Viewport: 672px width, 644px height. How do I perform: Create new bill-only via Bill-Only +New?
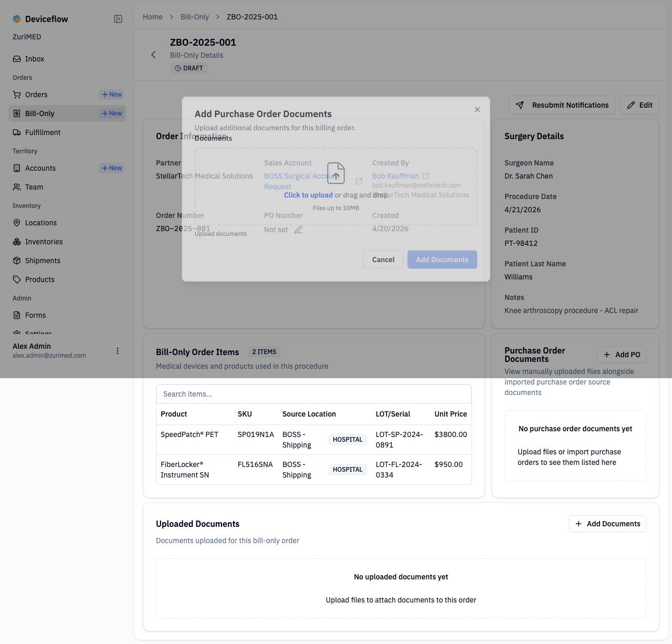click(x=112, y=113)
